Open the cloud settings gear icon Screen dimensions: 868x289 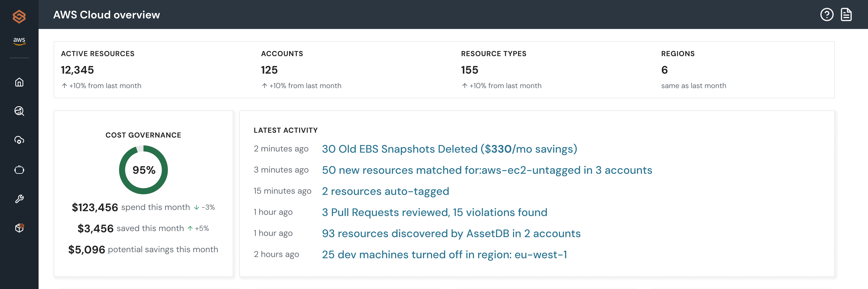coord(19,140)
